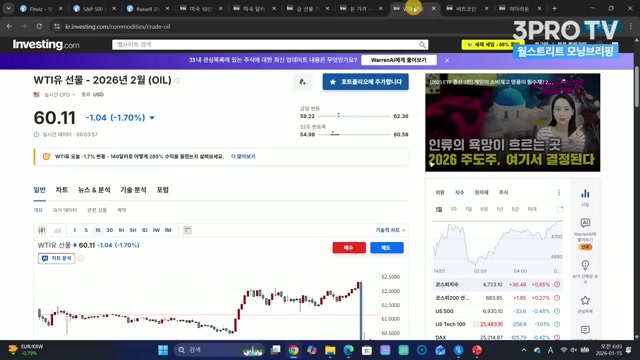
Task: Select the area chart type icon
Action: click(x=58, y=230)
